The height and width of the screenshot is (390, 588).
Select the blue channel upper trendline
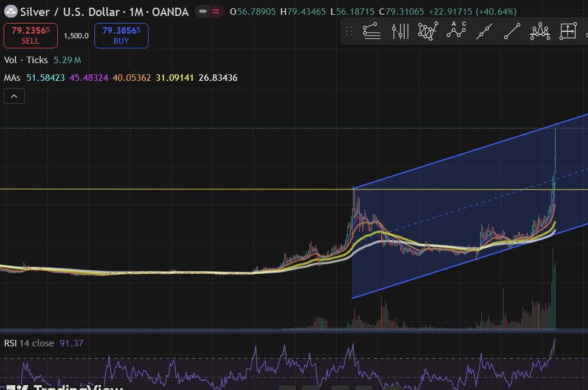click(471, 150)
